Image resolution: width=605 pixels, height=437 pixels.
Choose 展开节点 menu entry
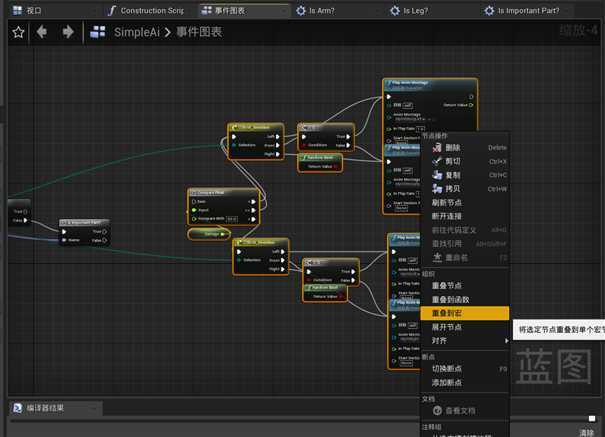(465, 327)
